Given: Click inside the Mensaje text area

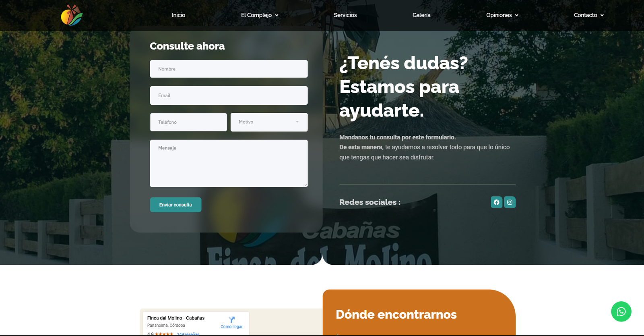Looking at the screenshot, I should 229,163.
